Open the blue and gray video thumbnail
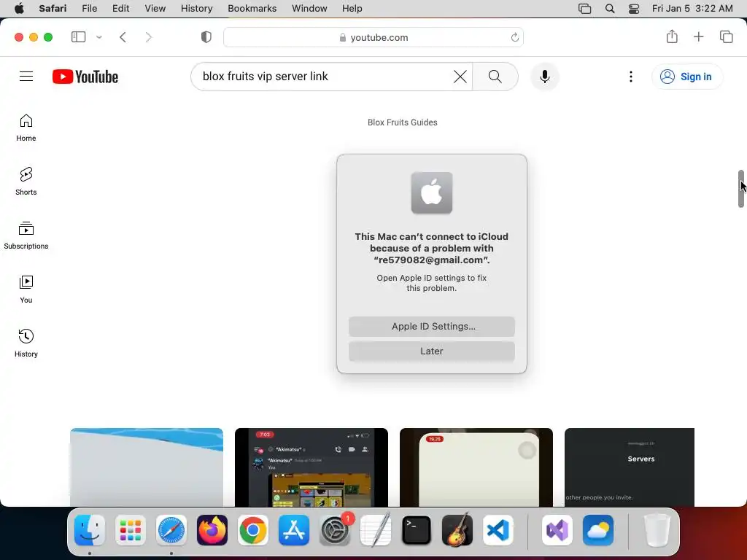This screenshot has width=747, height=560. point(146,467)
